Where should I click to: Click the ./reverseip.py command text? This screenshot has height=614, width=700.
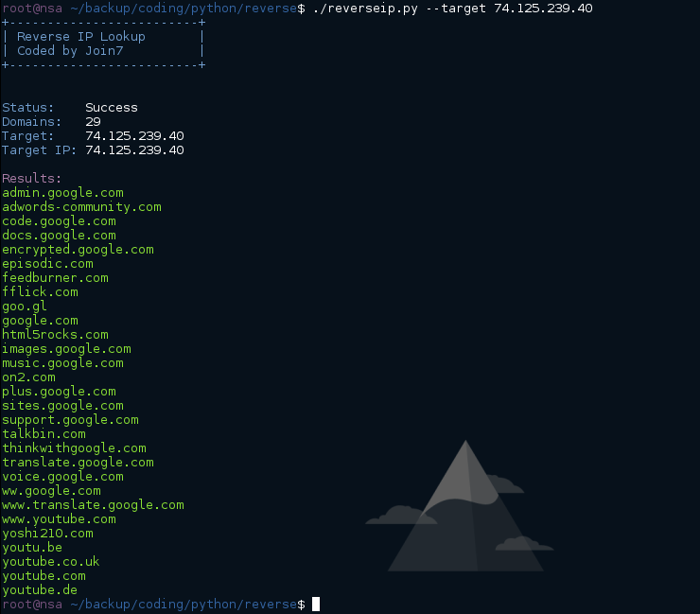click(x=366, y=9)
